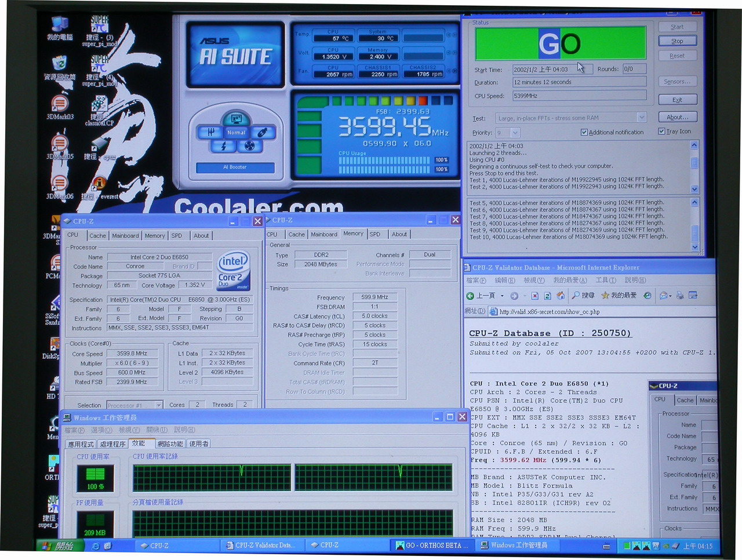The image size is (742, 560).
Task: Select the sleep-monitor icon in AI Suite
Action: coord(236,119)
